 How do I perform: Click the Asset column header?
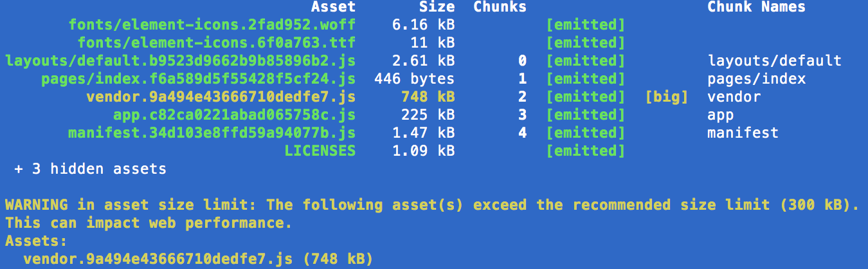tap(334, 8)
